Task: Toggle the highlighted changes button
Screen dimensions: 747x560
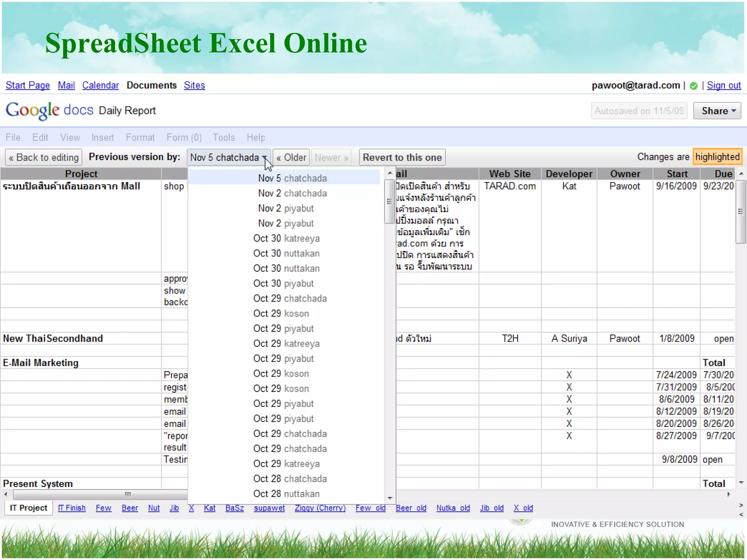Action: pos(717,157)
